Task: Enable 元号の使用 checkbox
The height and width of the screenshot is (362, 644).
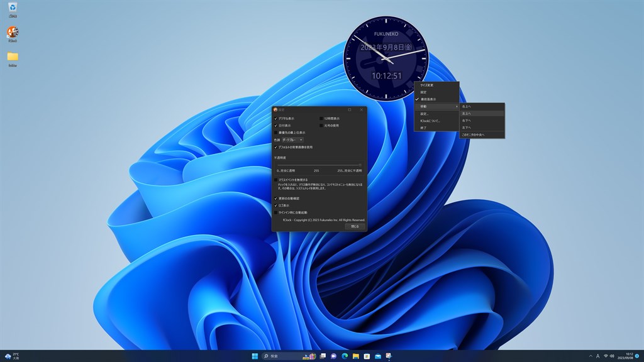Action: [321, 126]
